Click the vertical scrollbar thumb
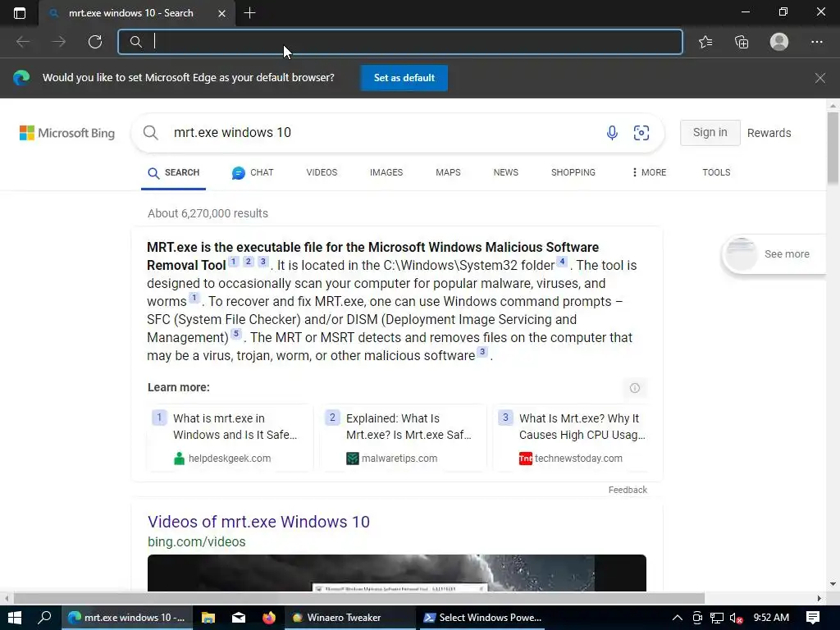This screenshot has height=630, width=840. (x=833, y=148)
